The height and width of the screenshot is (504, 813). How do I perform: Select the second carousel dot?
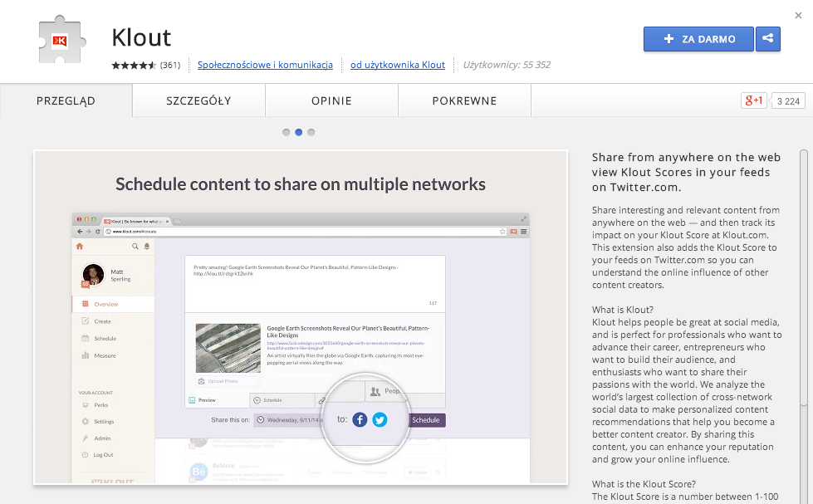[x=299, y=132]
